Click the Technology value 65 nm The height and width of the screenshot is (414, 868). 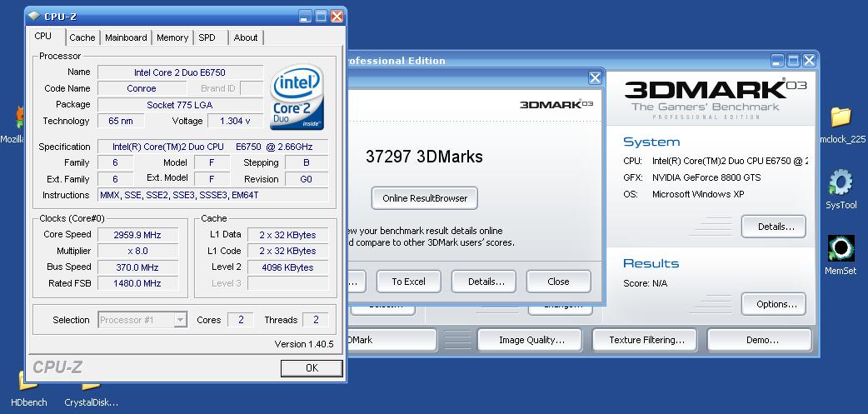pos(121,122)
